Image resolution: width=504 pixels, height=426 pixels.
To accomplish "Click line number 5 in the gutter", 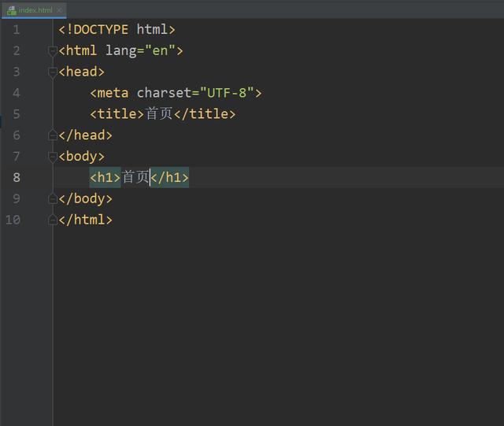I will click(x=17, y=114).
